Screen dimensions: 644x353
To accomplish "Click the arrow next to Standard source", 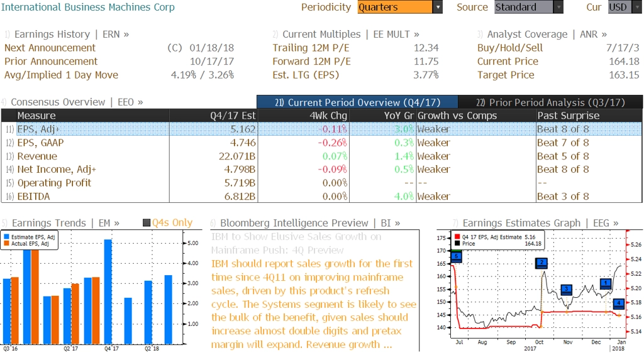I will coord(558,7).
